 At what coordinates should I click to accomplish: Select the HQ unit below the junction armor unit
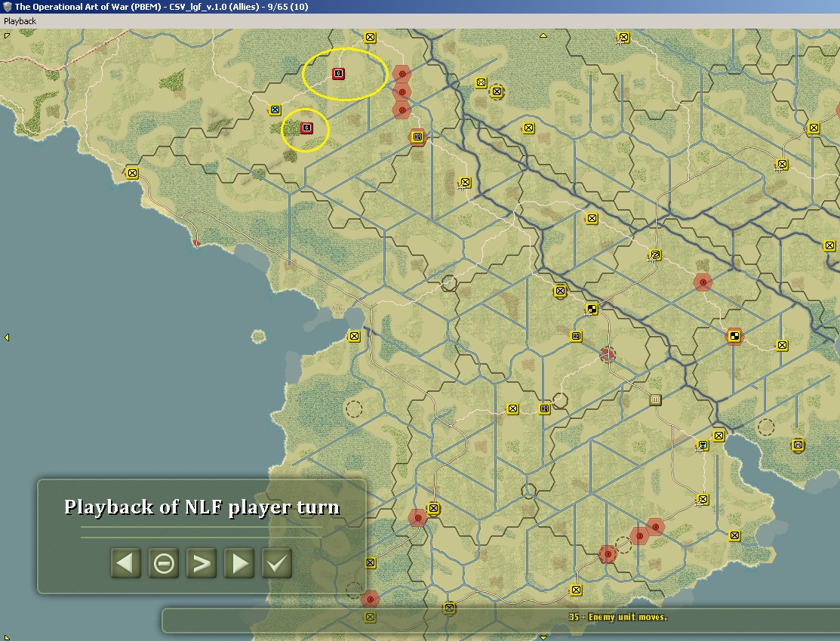click(x=576, y=337)
